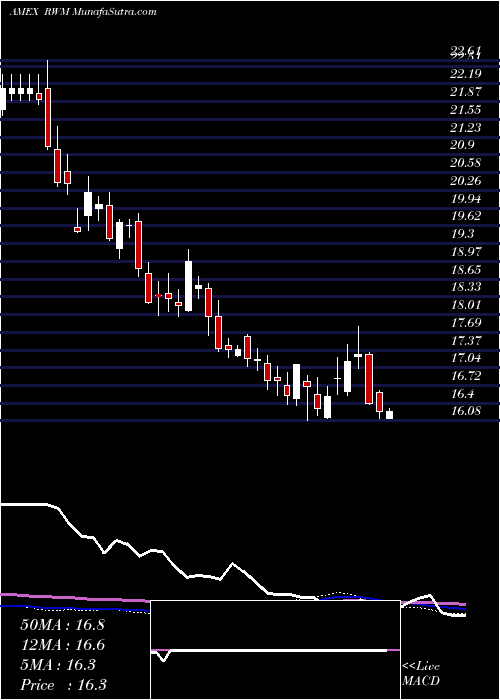The width and height of the screenshot is (500, 700).
Task: Click the 18.33 price axis label
Action: [x=466, y=287]
